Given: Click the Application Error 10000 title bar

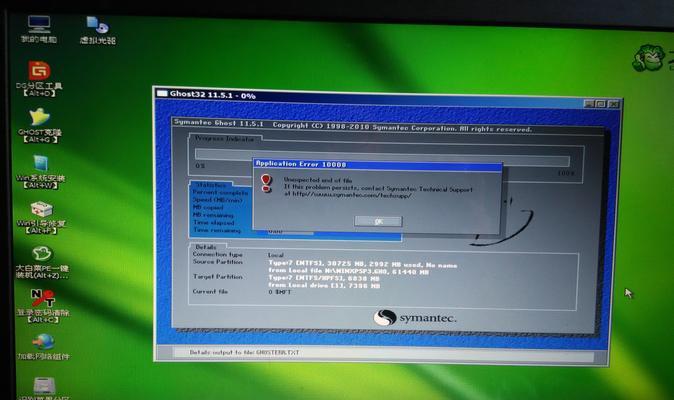Looking at the screenshot, I should point(377,165).
